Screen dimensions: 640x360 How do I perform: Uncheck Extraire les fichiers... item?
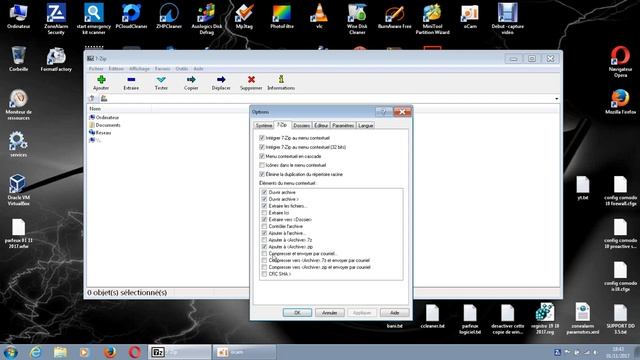click(x=264, y=206)
